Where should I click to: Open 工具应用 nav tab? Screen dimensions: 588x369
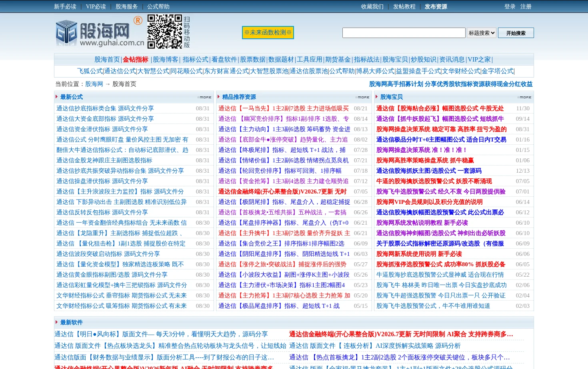click(x=310, y=60)
